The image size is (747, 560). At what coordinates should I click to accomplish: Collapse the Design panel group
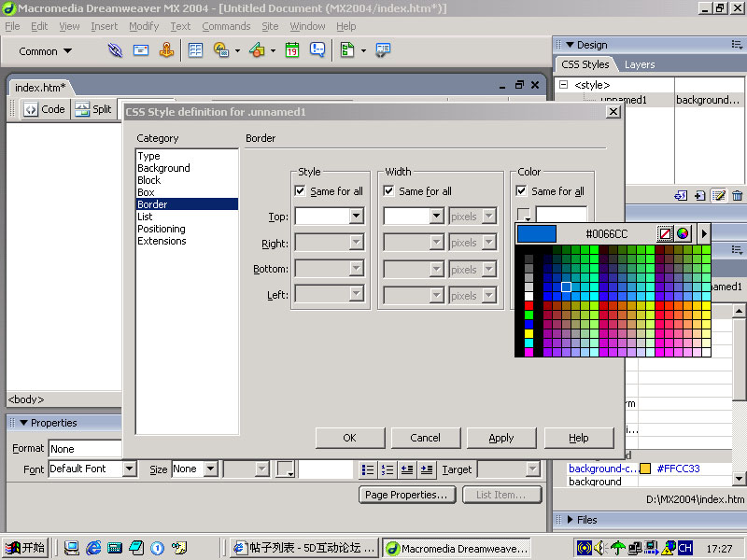570,45
